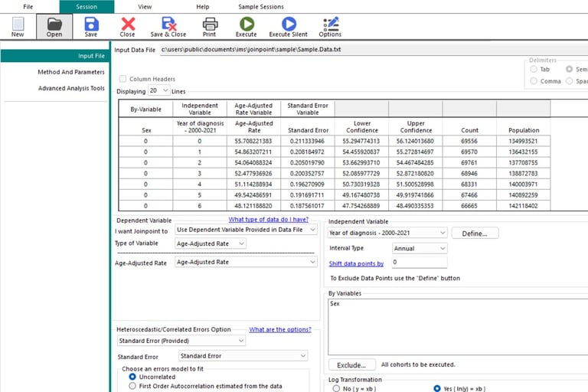Image resolution: width=588 pixels, height=392 pixels.
Task: Click cell value 0.208184972
Action: [x=308, y=152]
